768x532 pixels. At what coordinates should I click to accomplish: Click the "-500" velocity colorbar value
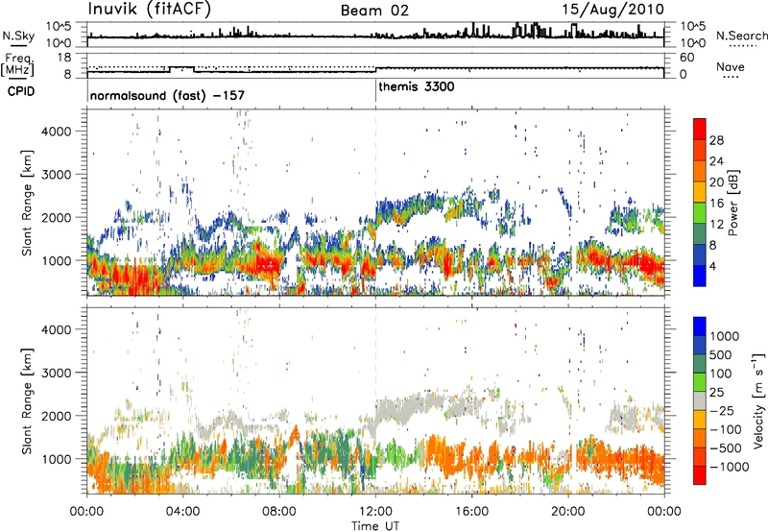pyautogui.click(x=726, y=448)
